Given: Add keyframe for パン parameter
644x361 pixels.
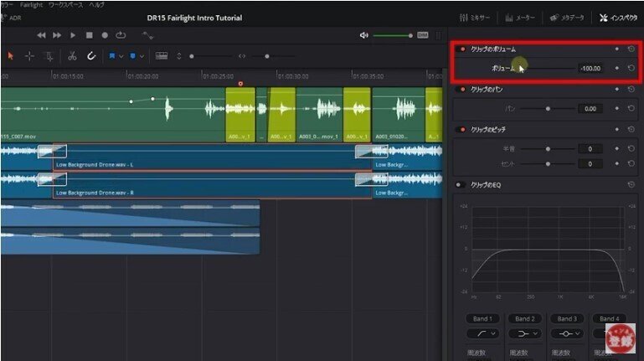Looking at the screenshot, I should 617,108.
